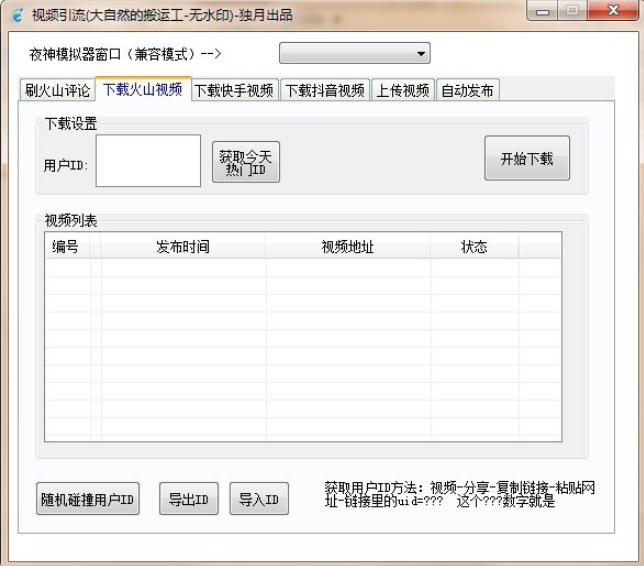Open the 自动发布 tab
Image resolution: width=644 pixels, height=566 pixels.
coord(467,90)
